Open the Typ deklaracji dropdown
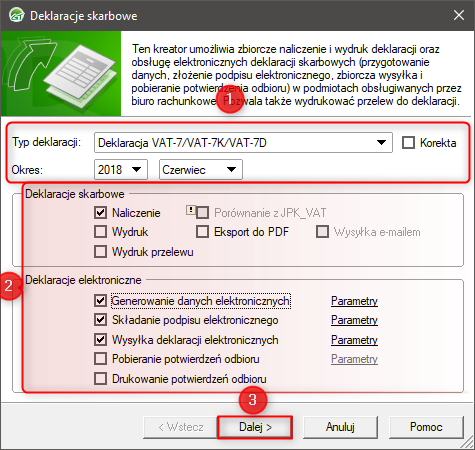This screenshot has width=475, height=450. click(243, 143)
